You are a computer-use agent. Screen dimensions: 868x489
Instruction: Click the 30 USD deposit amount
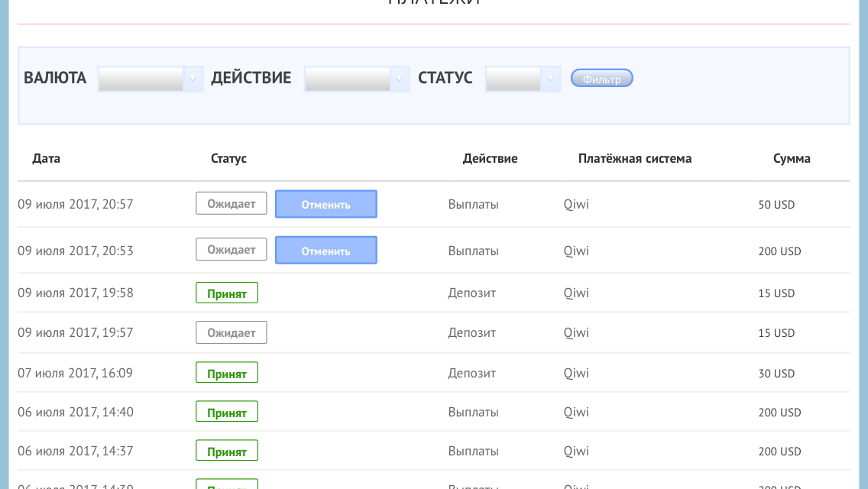coord(776,374)
